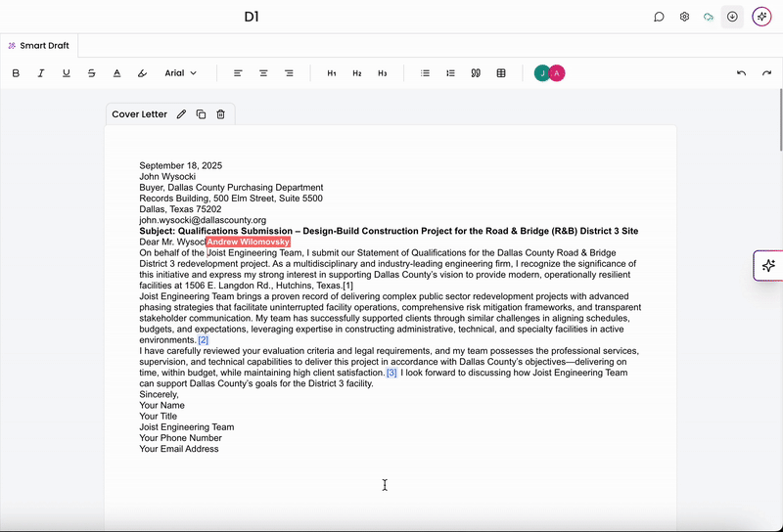The height and width of the screenshot is (532, 783).
Task: Click the download button
Action: pyautogui.click(x=732, y=17)
